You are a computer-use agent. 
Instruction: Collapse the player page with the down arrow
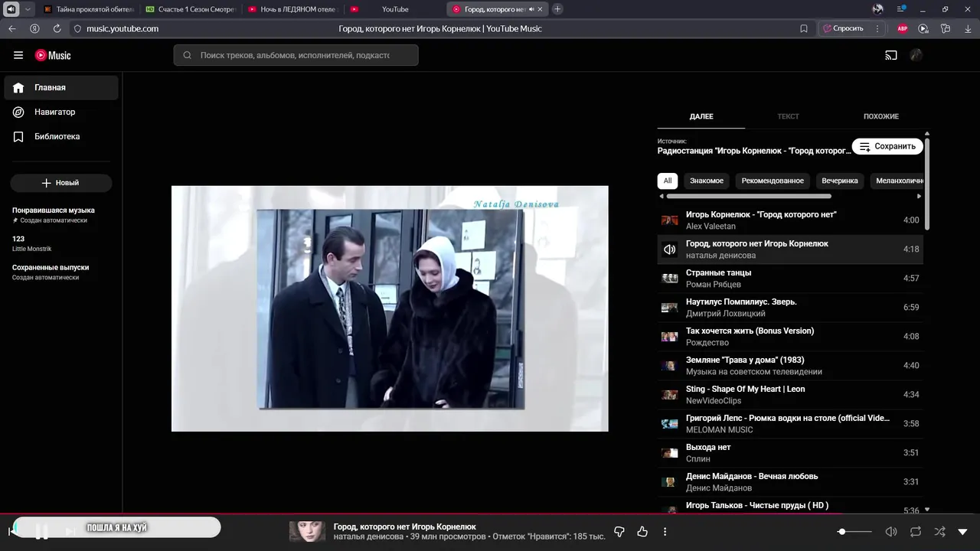coord(963,532)
